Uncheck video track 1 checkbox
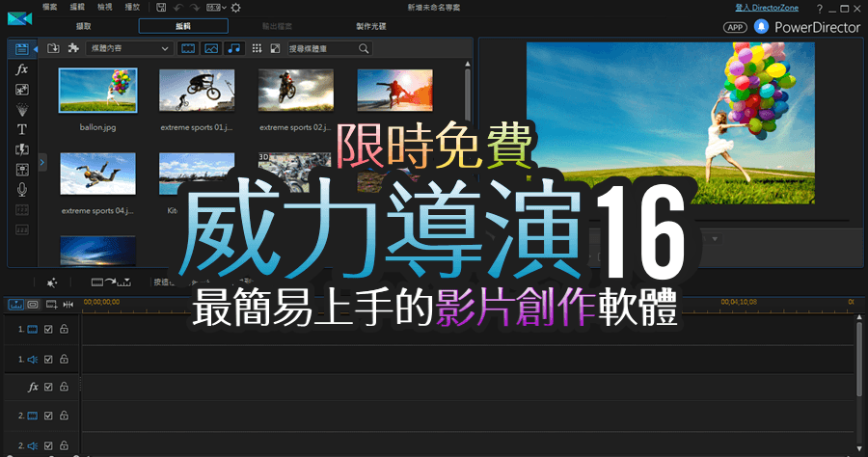Screen dimensions: 868x457 [x=48, y=329]
